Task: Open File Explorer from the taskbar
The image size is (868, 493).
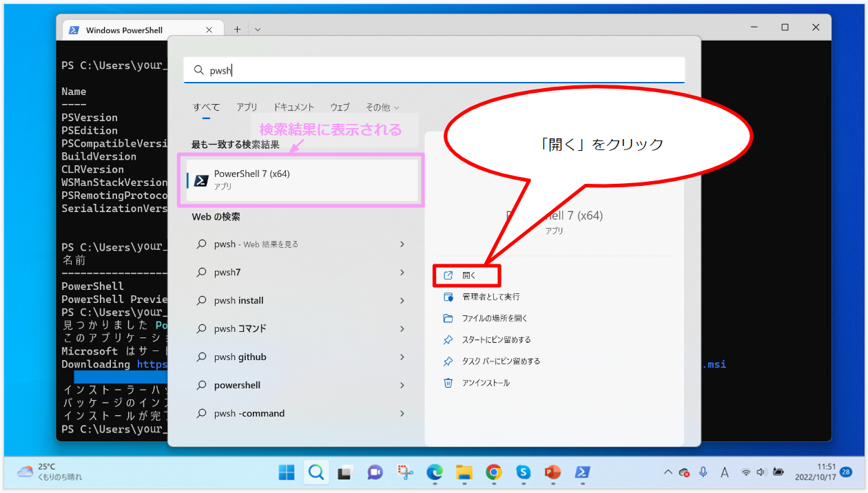Action: 464,472
